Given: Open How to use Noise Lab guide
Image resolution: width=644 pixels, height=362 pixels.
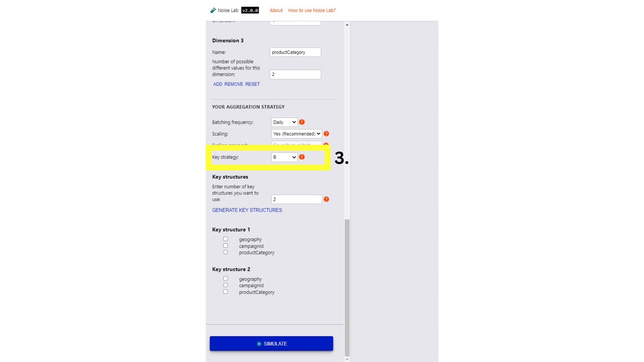Looking at the screenshot, I should (312, 10).
